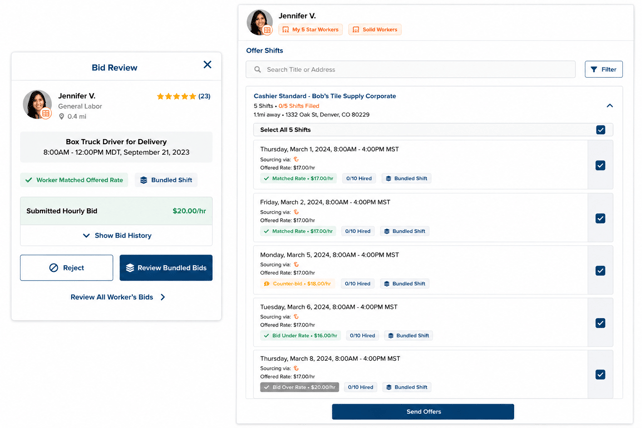
Task: Click the Solid Workers tag
Action: pos(375,29)
